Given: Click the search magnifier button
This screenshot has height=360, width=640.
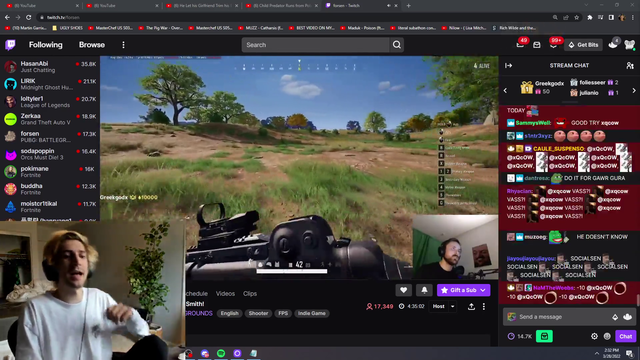Looking at the screenshot, I should coord(397,45).
